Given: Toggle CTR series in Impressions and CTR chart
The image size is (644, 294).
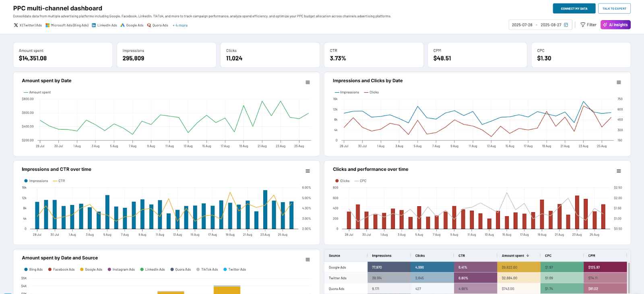Looking at the screenshot, I should (59, 181).
